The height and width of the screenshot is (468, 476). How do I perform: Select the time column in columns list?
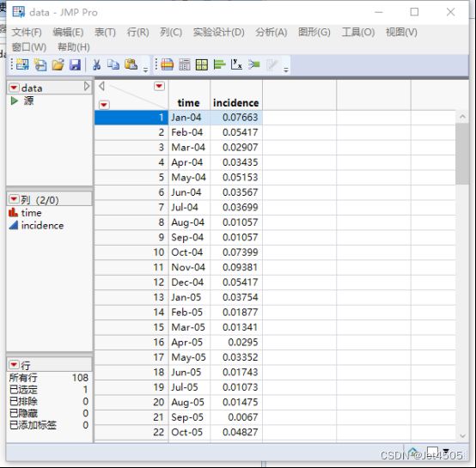click(31, 213)
